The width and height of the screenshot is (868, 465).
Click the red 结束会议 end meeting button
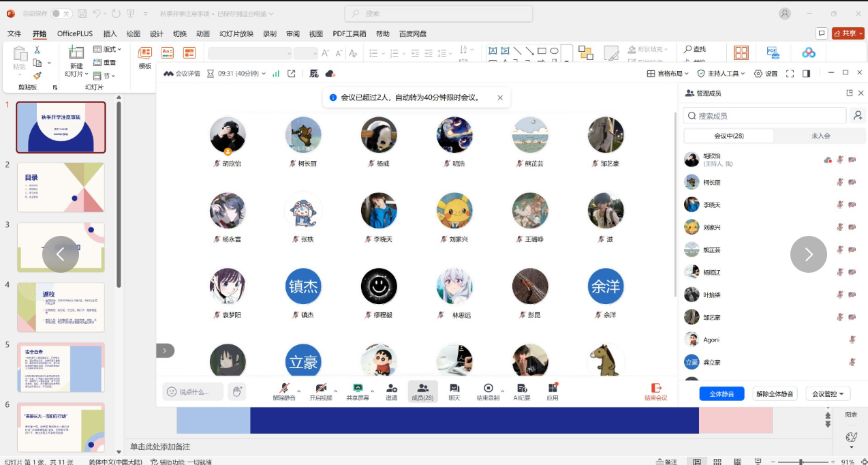(656, 391)
